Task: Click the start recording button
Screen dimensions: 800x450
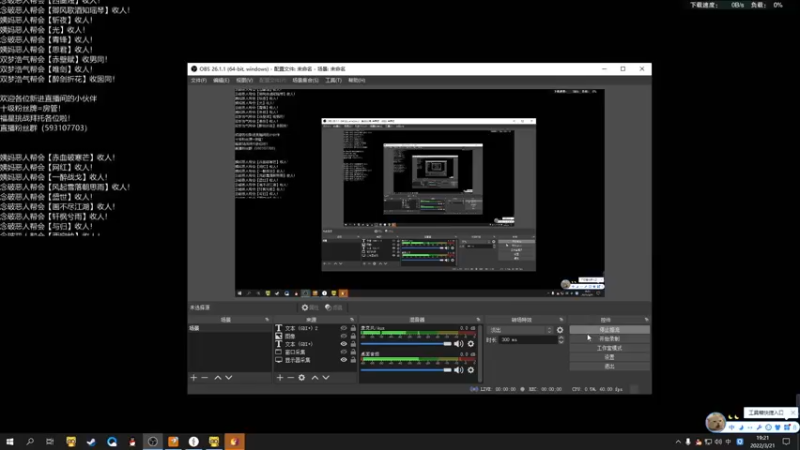Action: point(609,339)
